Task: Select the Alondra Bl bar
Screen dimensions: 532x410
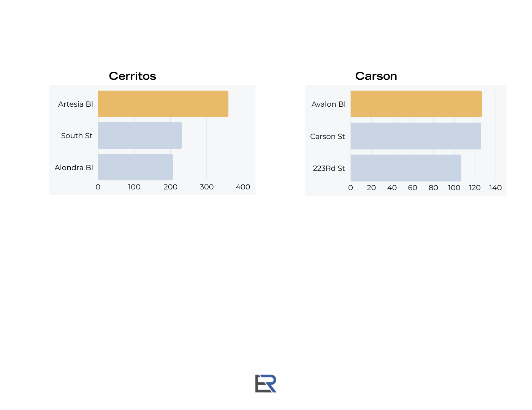Action: (135, 167)
